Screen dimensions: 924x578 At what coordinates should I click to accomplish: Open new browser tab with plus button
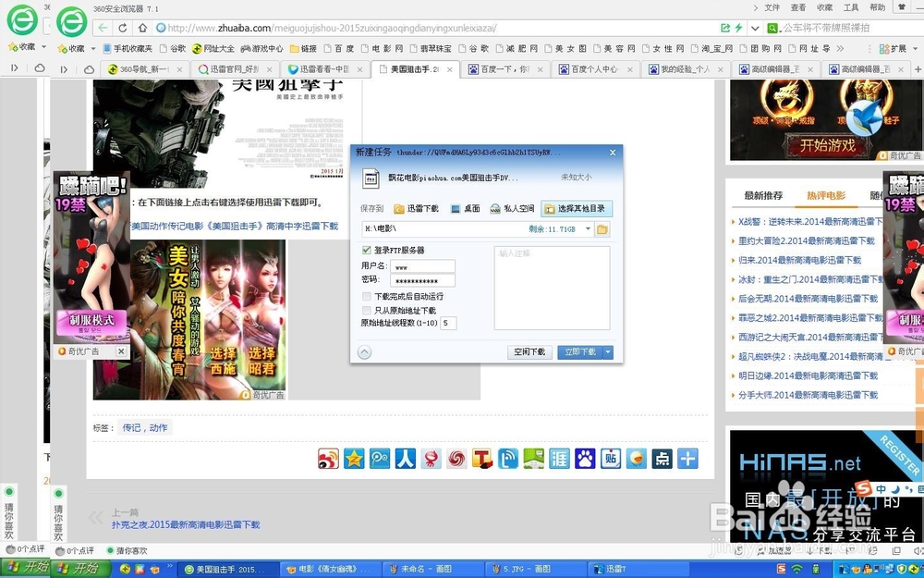click(918, 69)
